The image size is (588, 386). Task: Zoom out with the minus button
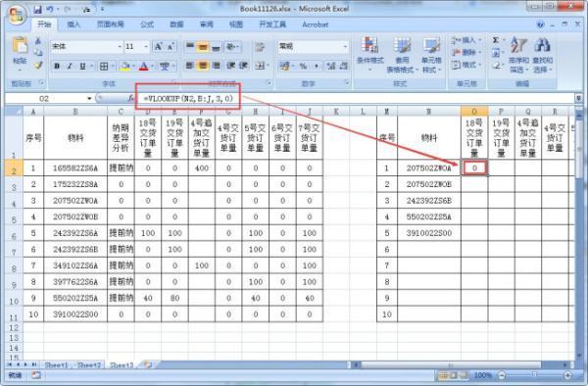[x=502, y=375]
